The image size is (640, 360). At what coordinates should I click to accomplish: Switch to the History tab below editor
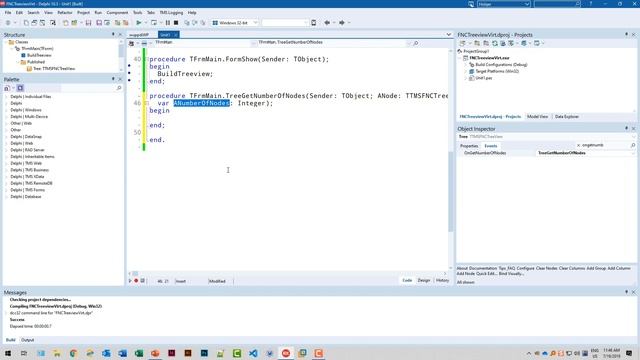[442, 280]
